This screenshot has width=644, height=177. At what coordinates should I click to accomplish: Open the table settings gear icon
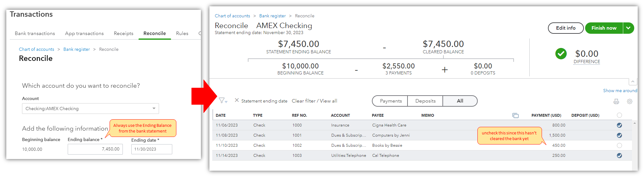point(630,102)
